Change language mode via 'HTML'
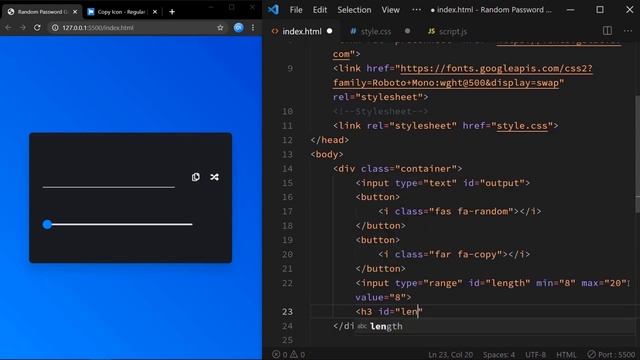This screenshot has width=640, height=360. click(566, 354)
